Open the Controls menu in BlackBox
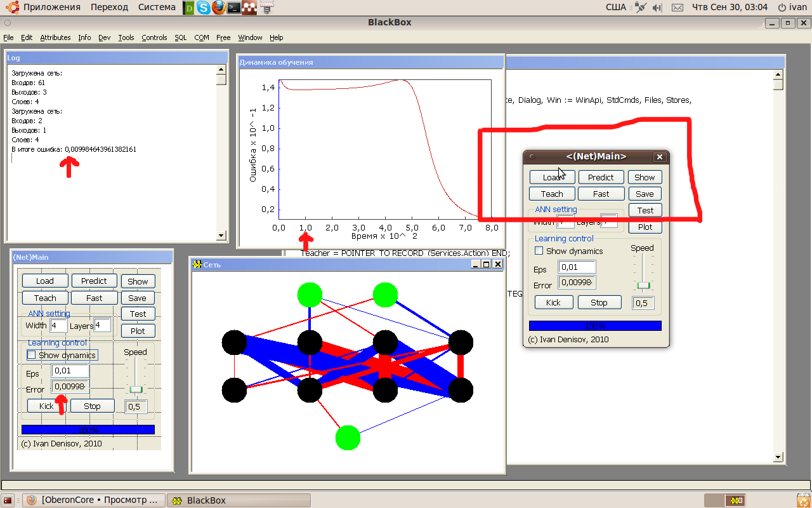Image resolution: width=812 pixels, height=508 pixels. click(x=154, y=37)
